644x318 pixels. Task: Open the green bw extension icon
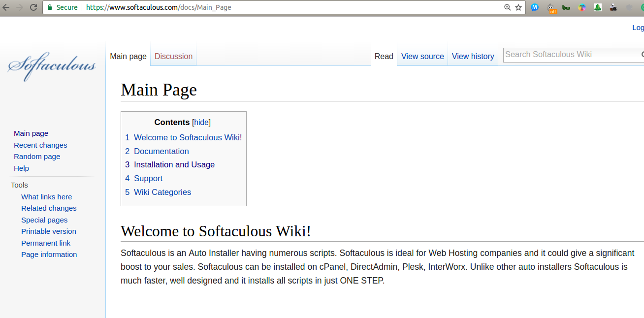point(566,7)
